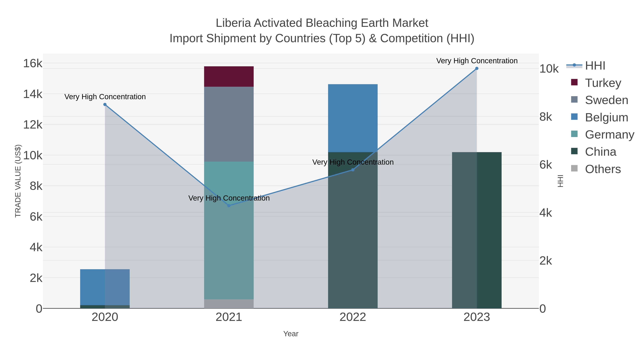Toggle Sweden series via legend label
Image resolution: width=644 pixels, height=362 pixels.
606,100
